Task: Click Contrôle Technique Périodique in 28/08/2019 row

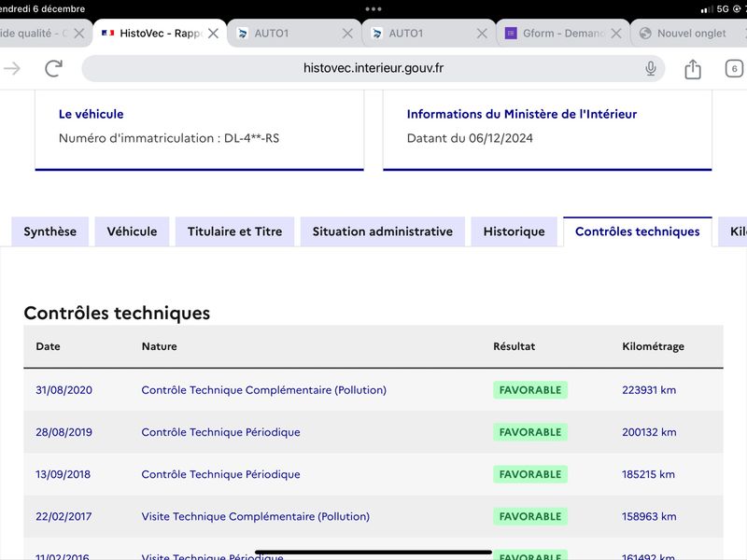Action: (x=220, y=432)
